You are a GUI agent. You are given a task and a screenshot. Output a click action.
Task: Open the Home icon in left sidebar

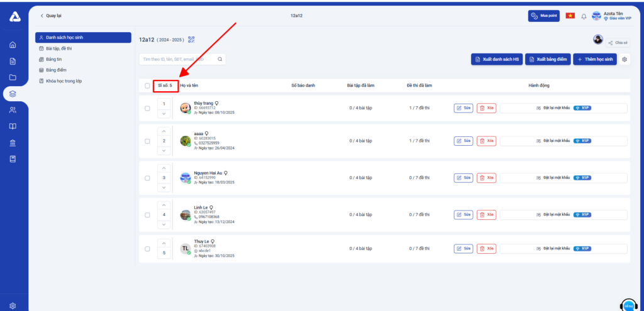pyautogui.click(x=13, y=45)
